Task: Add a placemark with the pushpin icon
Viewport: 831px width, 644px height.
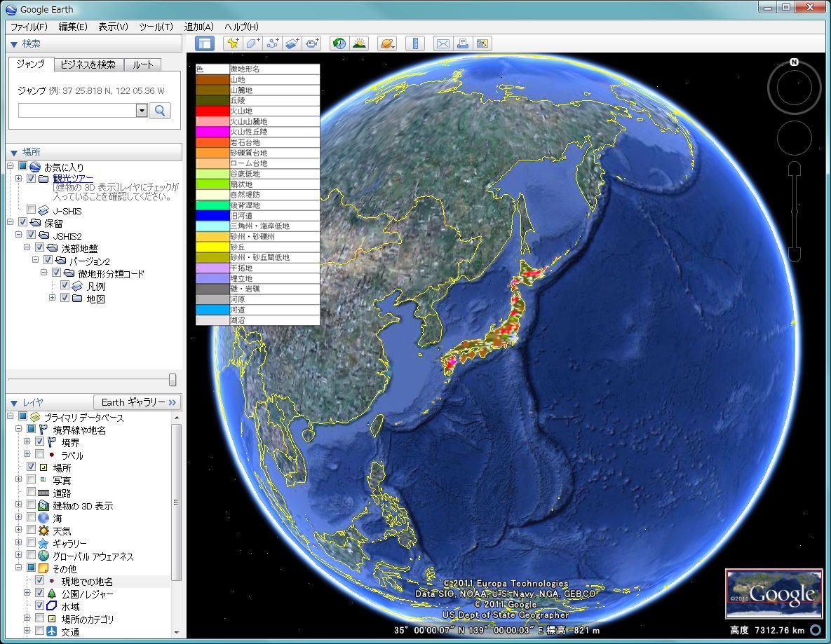Action: click(x=233, y=43)
